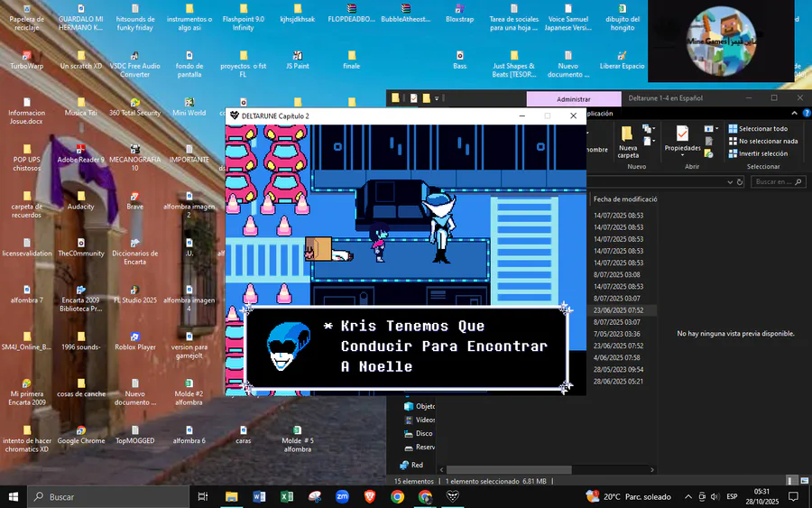Select Audacity desktop icon
This screenshot has width=812, height=508.
point(81,200)
